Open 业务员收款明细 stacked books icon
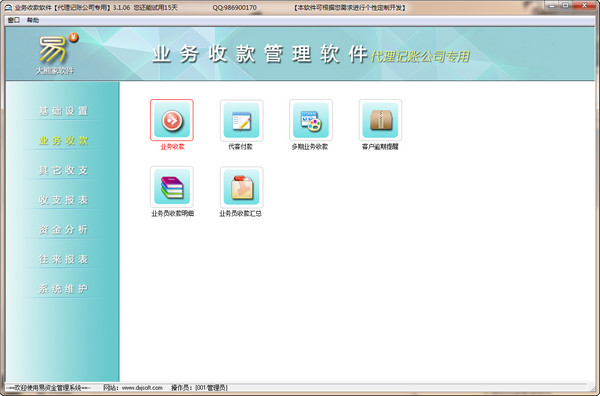This screenshot has height=396, width=600. [172, 187]
